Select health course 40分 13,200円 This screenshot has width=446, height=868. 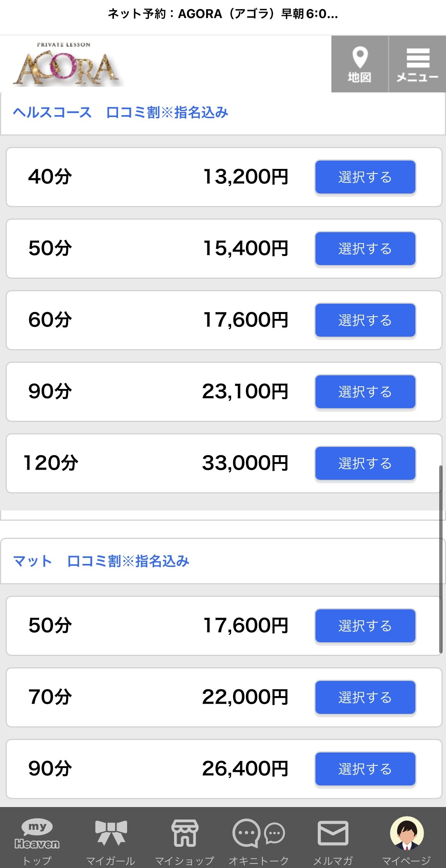pos(365,177)
